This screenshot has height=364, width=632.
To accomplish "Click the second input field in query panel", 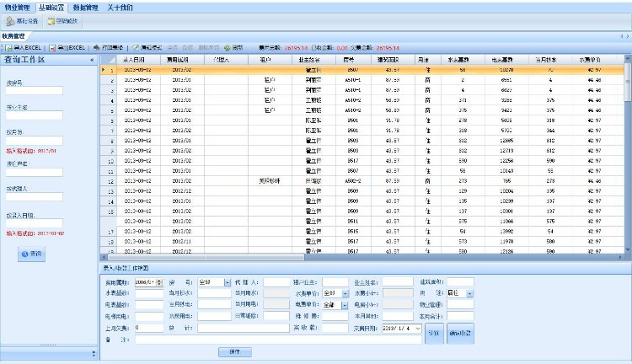I will [x=35, y=115].
